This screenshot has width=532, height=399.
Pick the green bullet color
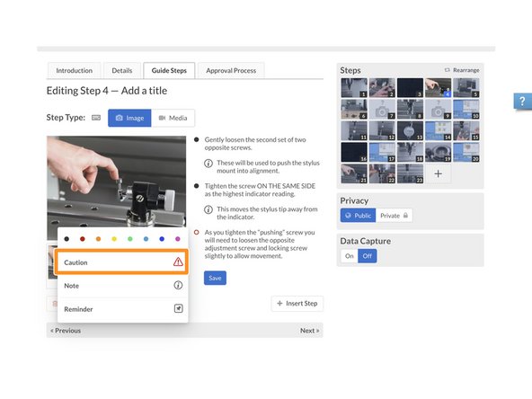[130, 239]
